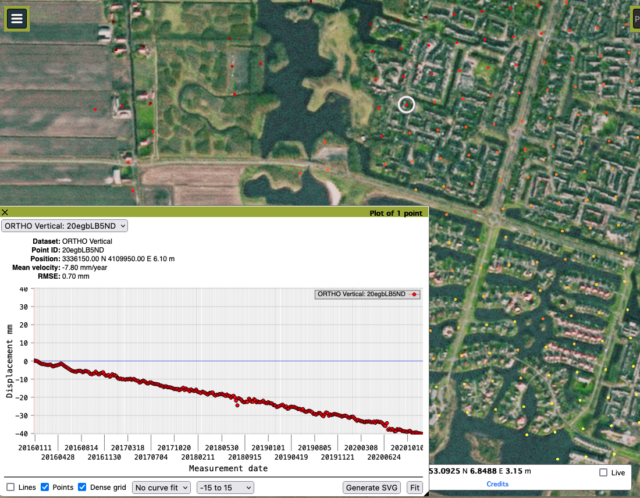Image resolution: width=640 pixels, height=498 pixels.
Task: Open the ORTHO Vertical dataset dropdown
Action: pos(65,226)
